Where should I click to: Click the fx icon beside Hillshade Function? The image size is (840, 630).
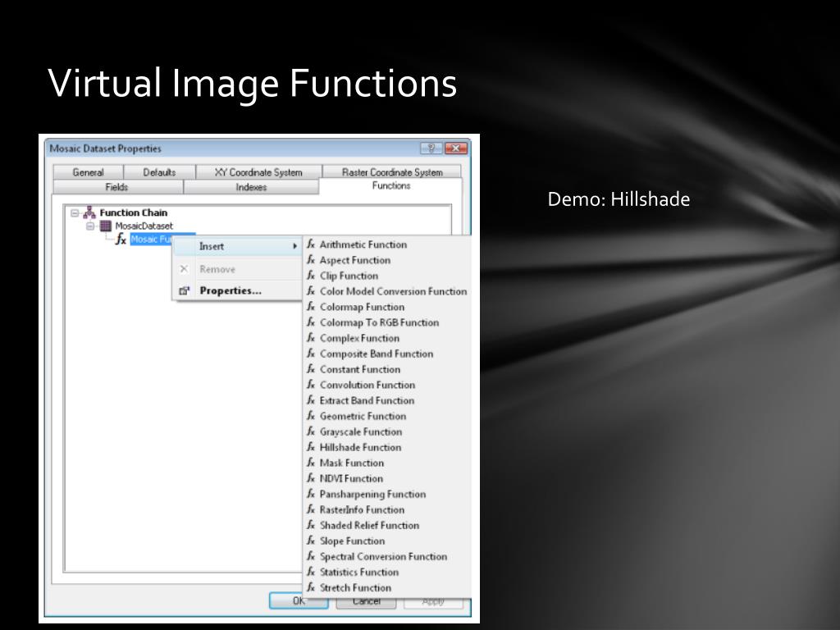pyautogui.click(x=311, y=447)
